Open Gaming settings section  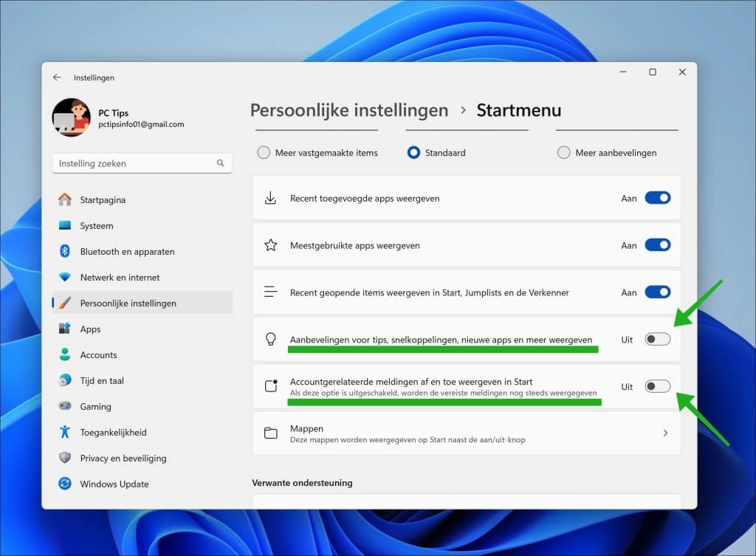click(x=142, y=407)
